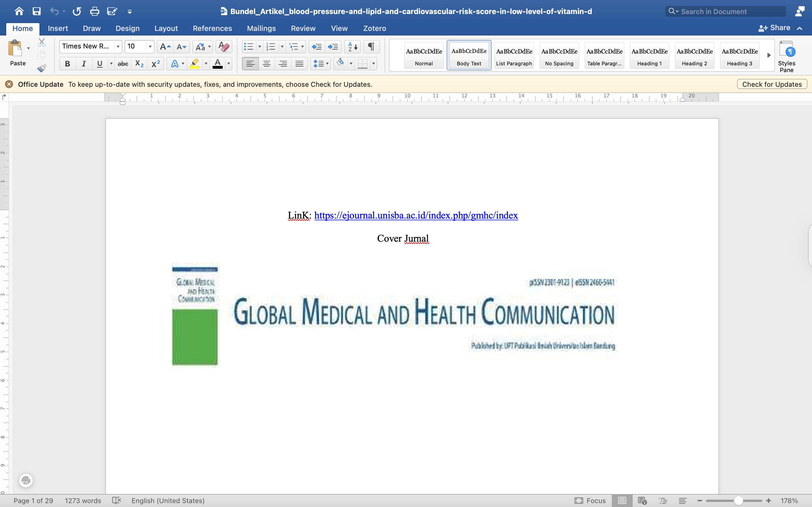812x507 pixels.
Task: Click the Save disk icon
Action: 37,11
